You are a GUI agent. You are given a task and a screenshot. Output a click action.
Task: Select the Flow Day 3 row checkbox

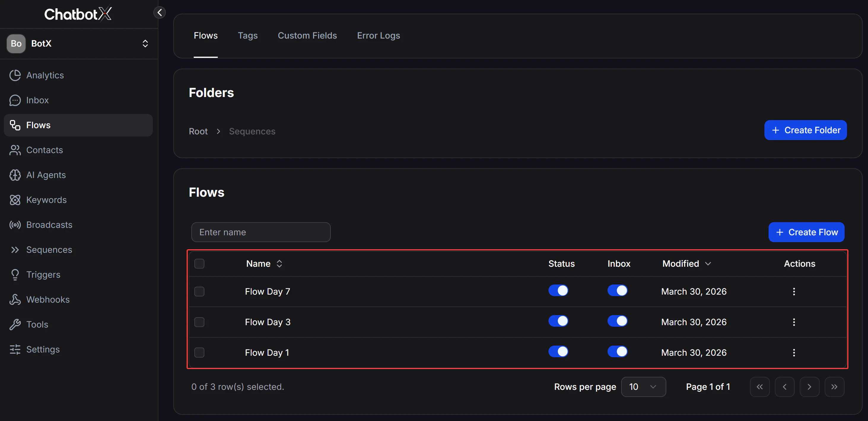tap(199, 322)
